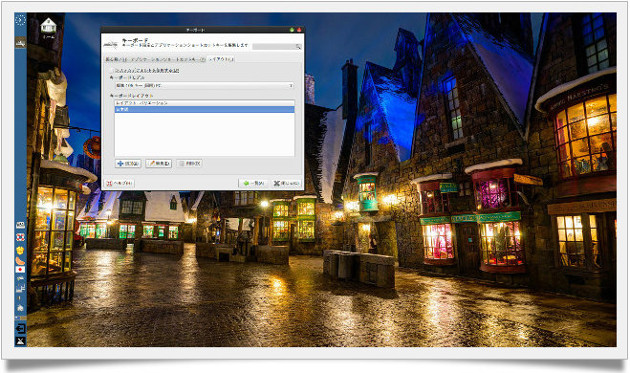The image size is (630, 373).
Task: Select the keyboard settings window in the panel
Action: (x=20, y=42)
